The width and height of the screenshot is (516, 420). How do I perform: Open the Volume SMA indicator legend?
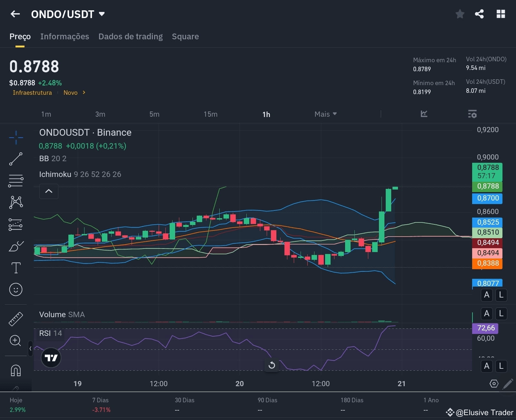62,315
